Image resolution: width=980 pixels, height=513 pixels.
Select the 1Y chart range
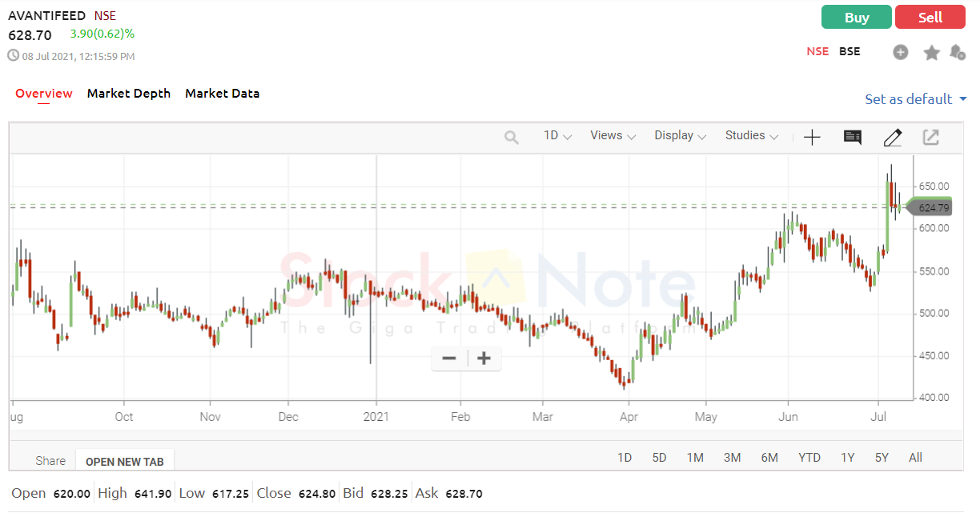click(848, 458)
